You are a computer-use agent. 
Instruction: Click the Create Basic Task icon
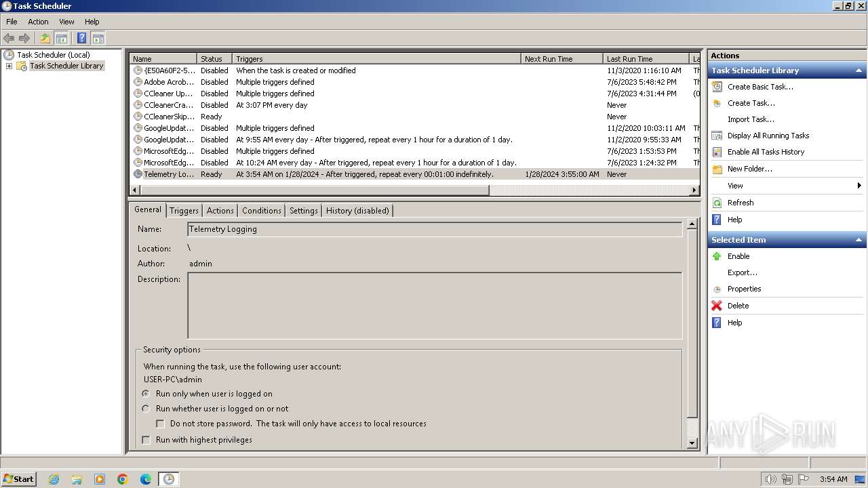pos(717,87)
